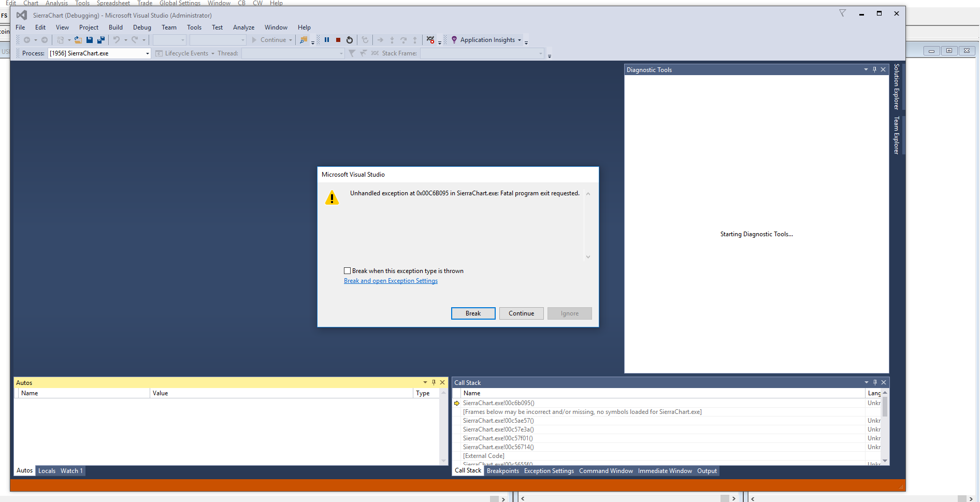Switch to the Watch 1 tab
Image resolution: width=980 pixels, height=502 pixels.
coord(71,471)
